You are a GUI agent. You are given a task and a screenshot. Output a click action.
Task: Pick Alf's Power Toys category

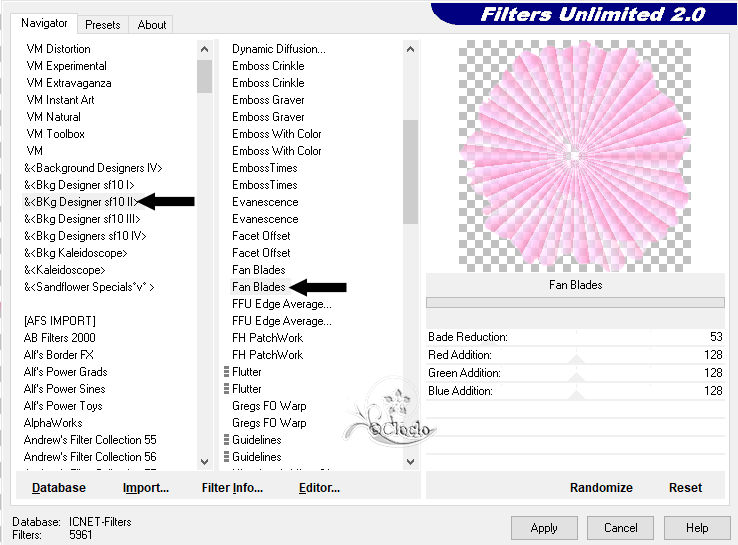(63, 406)
